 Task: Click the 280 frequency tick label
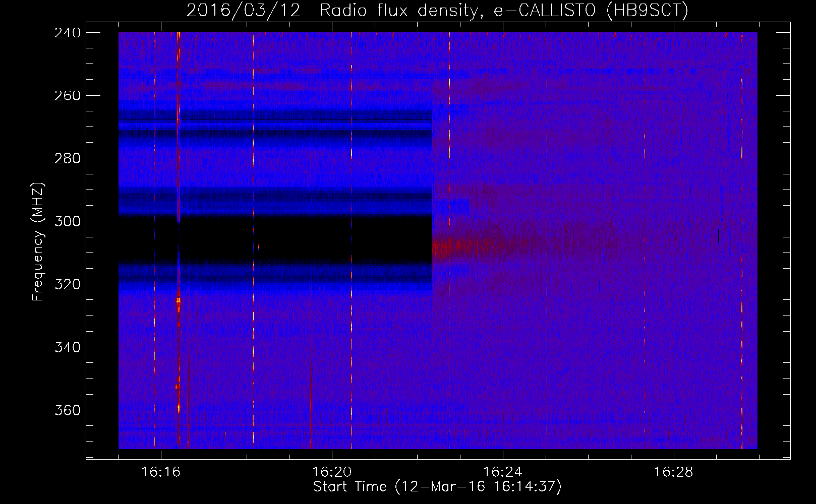coord(68,159)
